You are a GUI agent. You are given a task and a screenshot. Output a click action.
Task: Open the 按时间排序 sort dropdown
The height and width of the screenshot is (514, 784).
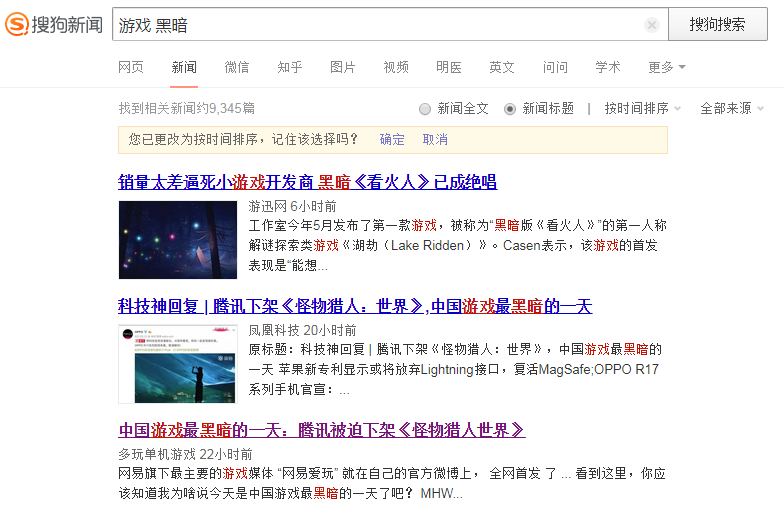click(642, 108)
